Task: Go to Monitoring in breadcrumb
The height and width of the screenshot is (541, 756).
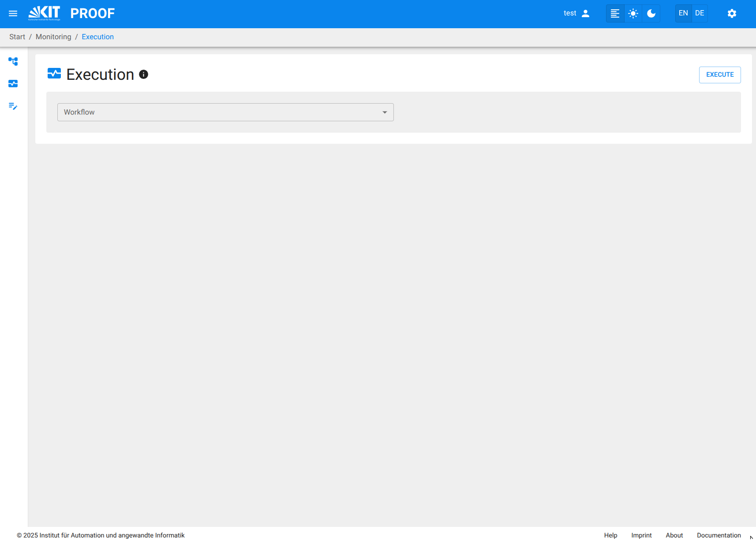Action: coord(53,37)
